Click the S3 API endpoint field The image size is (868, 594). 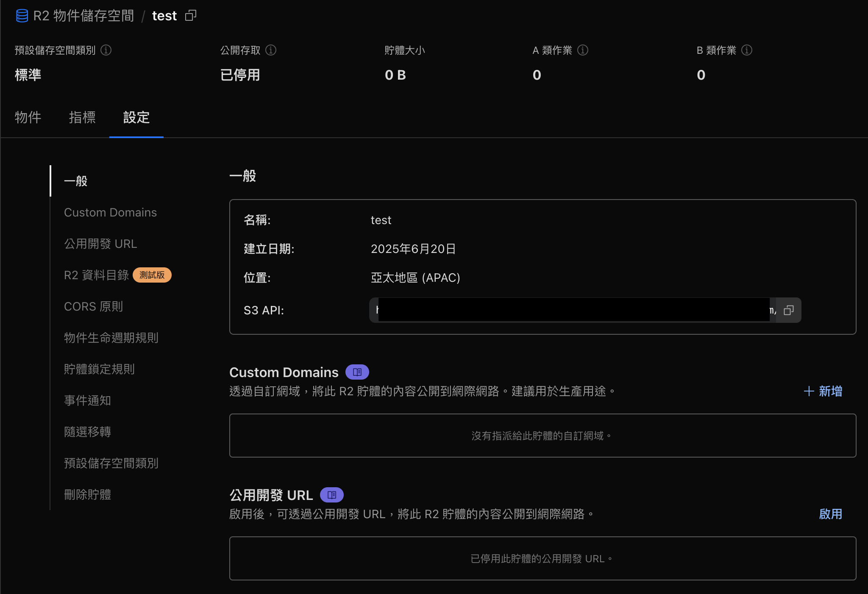[x=573, y=310]
